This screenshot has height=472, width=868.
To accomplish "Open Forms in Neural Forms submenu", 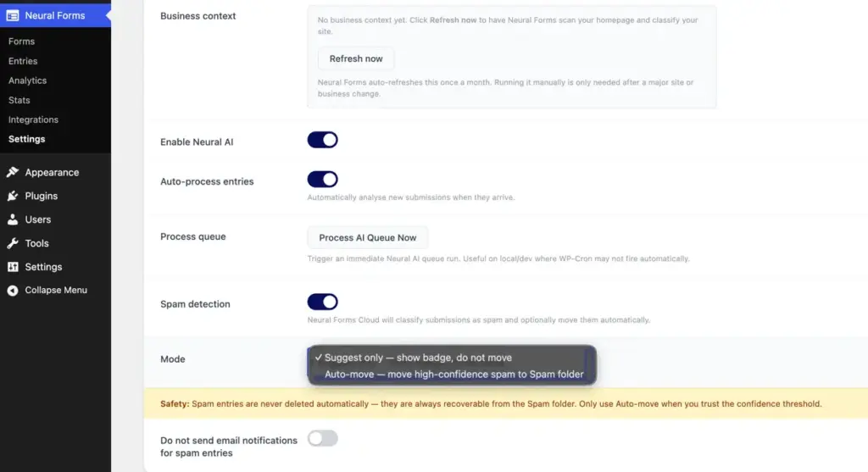I will (21, 42).
